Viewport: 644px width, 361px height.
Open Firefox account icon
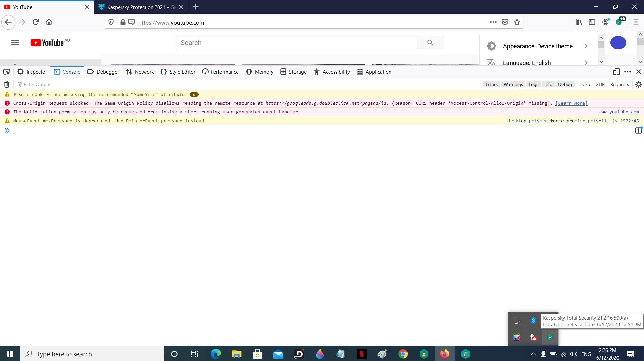tap(606, 22)
